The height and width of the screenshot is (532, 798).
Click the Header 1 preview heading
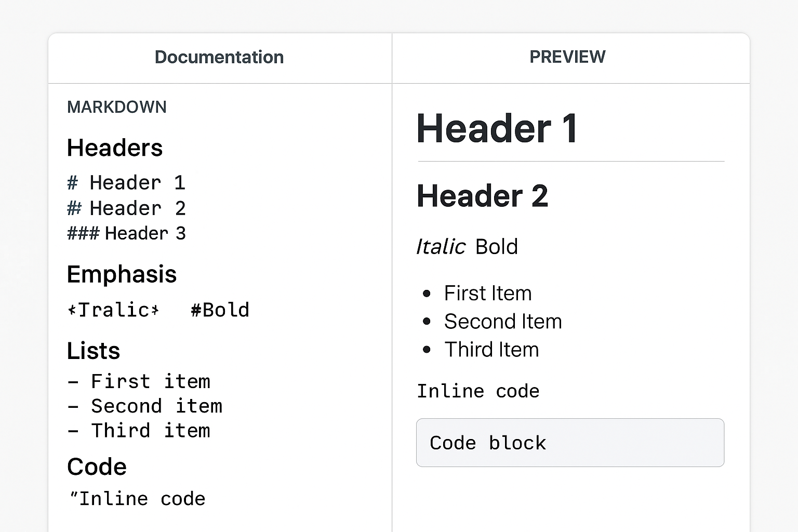click(x=497, y=128)
